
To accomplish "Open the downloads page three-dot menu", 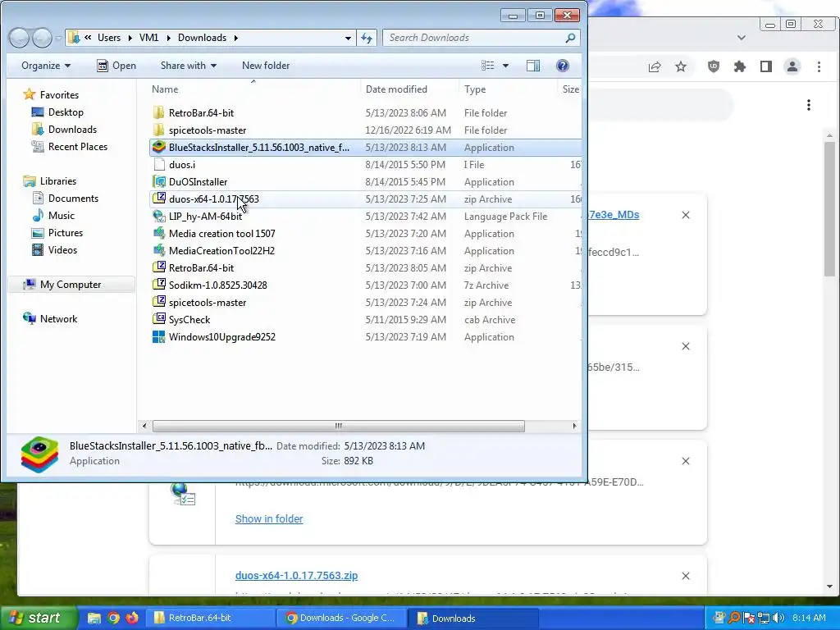I will click(x=809, y=105).
